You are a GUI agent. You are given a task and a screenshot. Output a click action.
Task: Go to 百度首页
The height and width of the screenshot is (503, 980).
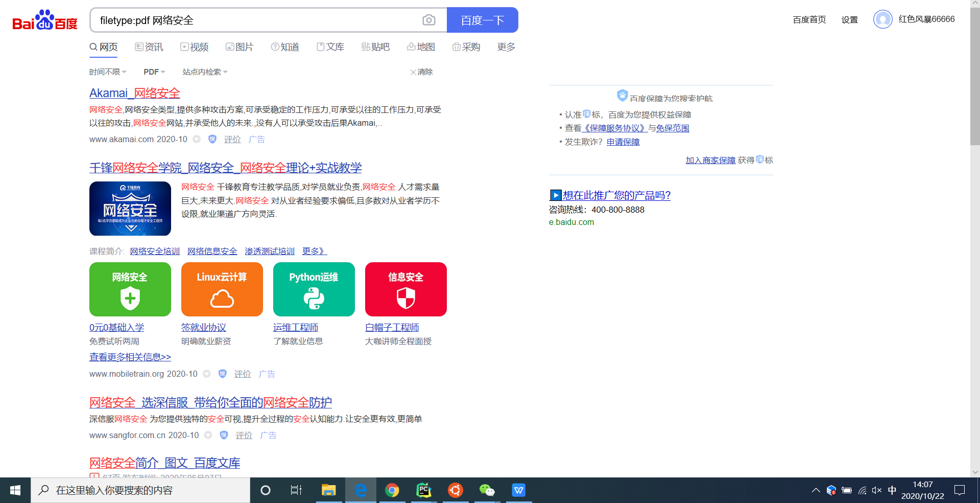pos(809,19)
